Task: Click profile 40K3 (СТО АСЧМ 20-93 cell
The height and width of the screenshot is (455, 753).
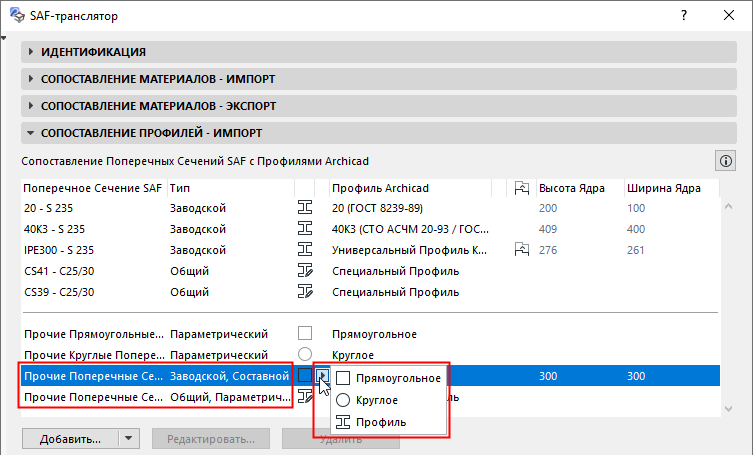Action: click(410, 229)
